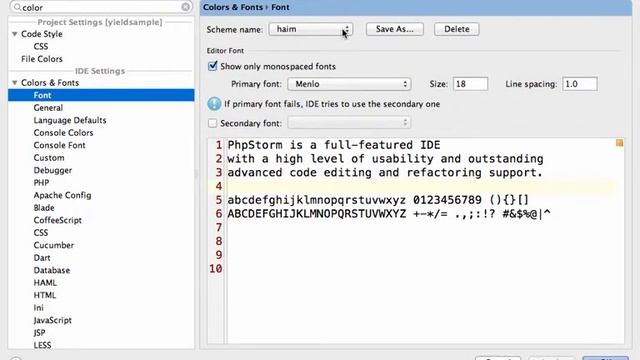This screenshot has height=360, width=640.
Task: Clear the settings search field
Action: [185, 7]
